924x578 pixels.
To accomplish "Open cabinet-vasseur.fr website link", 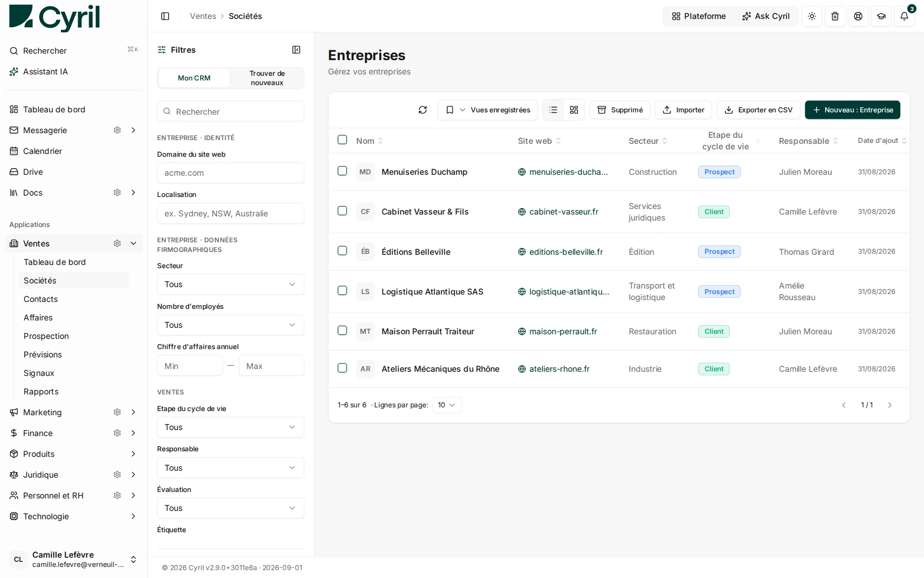I will (564, 212).
